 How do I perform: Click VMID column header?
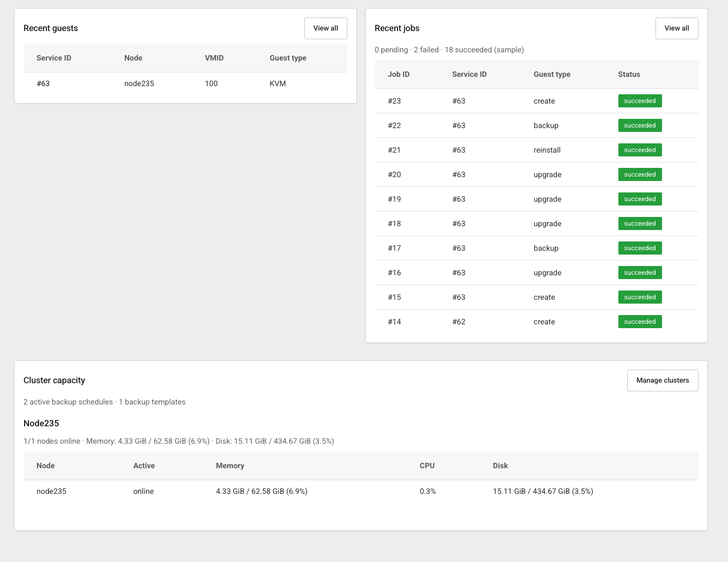click(x=214, y=58)
